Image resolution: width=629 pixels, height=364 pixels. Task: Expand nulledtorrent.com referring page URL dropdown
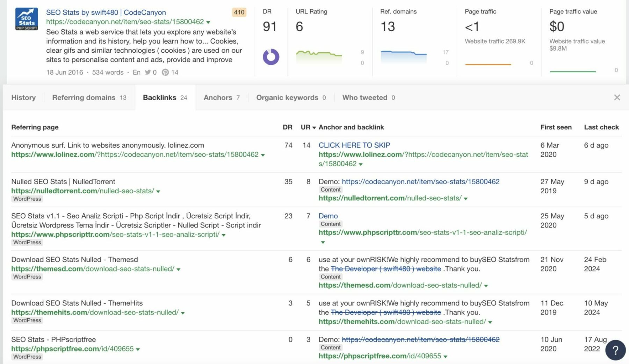coord(158,192)
